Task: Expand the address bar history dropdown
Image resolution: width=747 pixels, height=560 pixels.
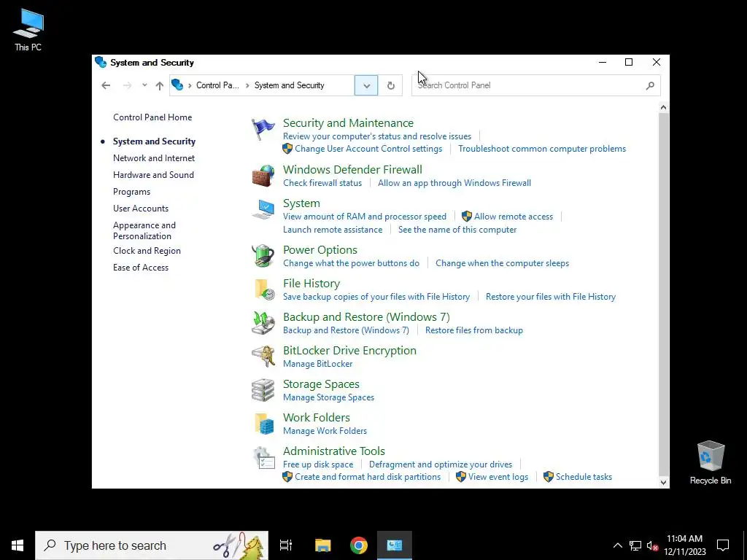Action: 366,86
